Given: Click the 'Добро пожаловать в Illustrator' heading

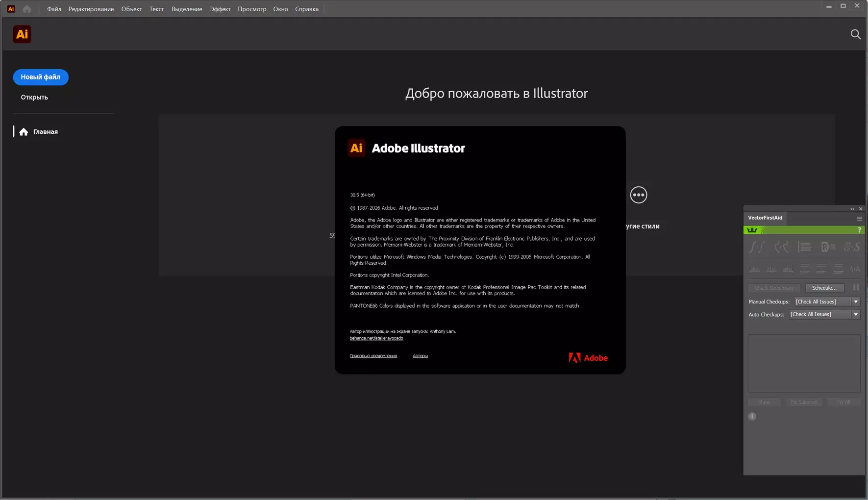Looking at the screenshot, I should [x=496, y=93].
